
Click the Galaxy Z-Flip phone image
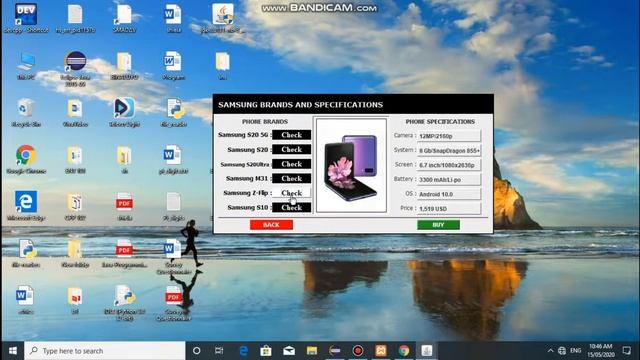[x=351, y=166]
